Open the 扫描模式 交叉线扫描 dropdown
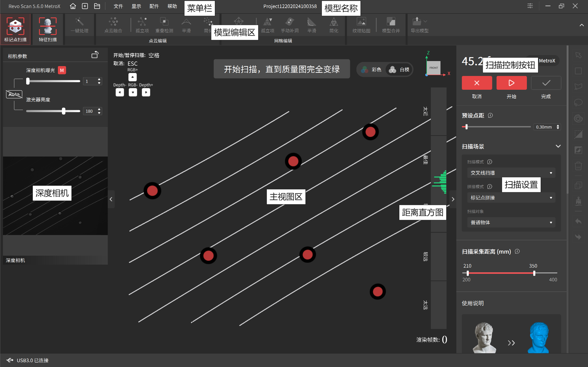 tap(511, 173)
